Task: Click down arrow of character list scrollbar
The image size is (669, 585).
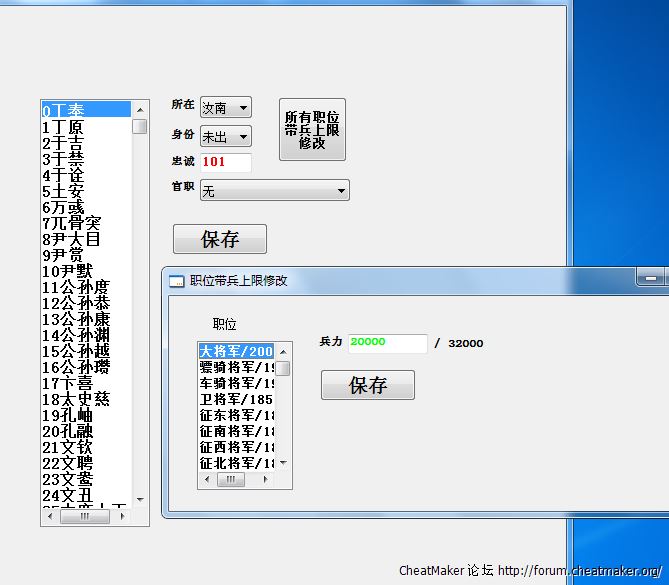Action: (x=140, y=499)
